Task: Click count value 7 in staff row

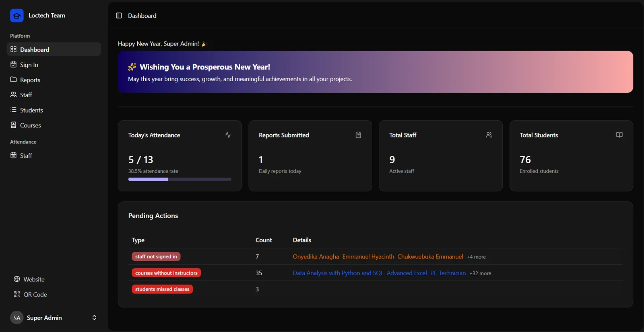Action: [x=257, y=256]
